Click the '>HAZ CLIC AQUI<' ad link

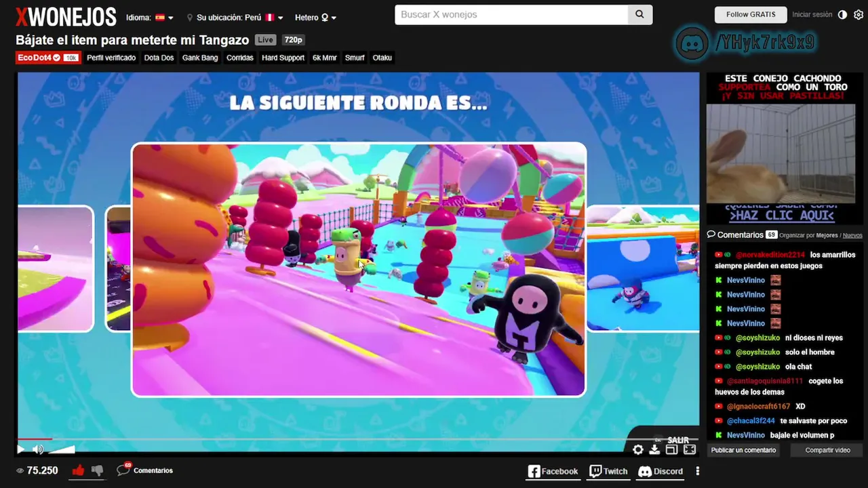click(x=781, y=216)
